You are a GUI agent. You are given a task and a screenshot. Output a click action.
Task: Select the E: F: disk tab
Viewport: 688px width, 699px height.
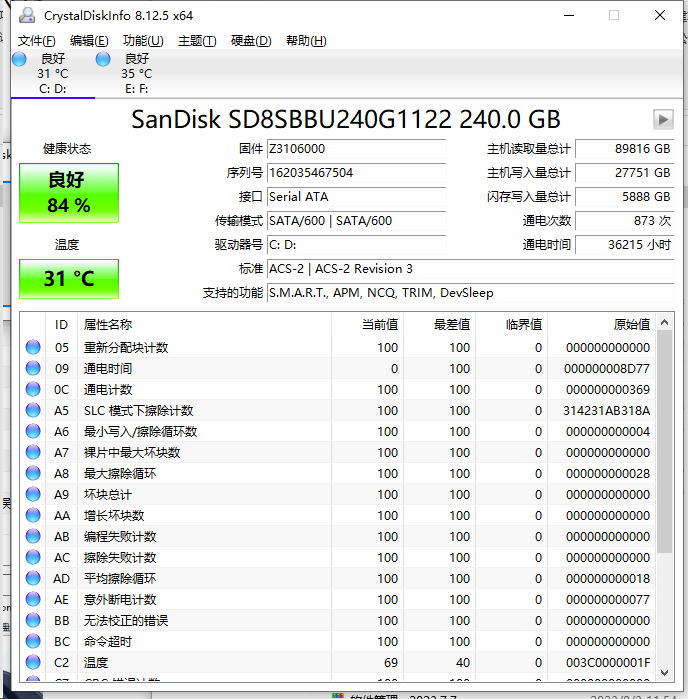(136, 74)
